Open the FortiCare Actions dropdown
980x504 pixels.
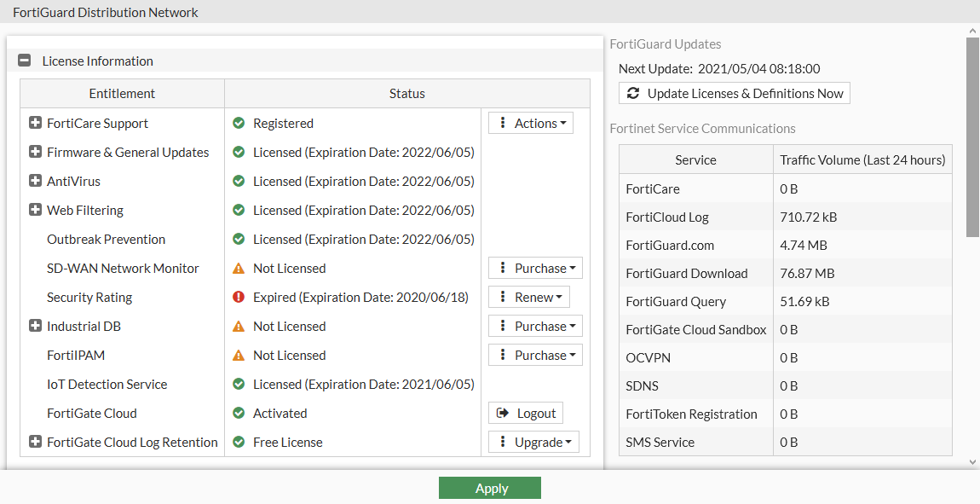pyautogui.click(x=531, y=123)
